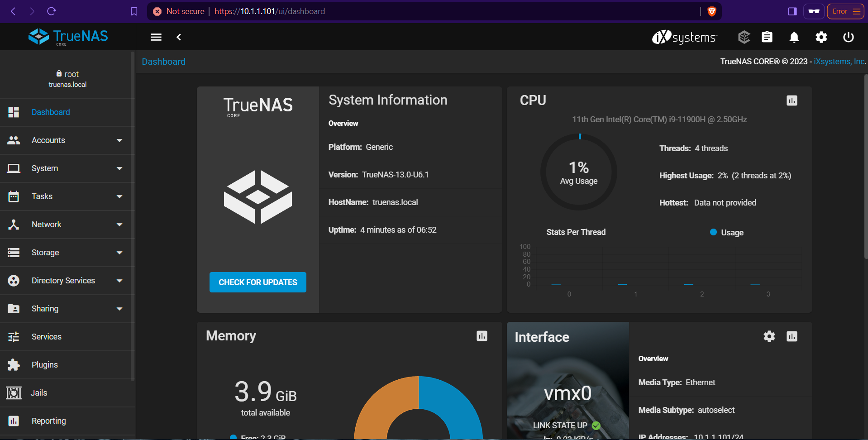Click the Directory Services circle icon
The image size is (868, 440).
(14, 281)
